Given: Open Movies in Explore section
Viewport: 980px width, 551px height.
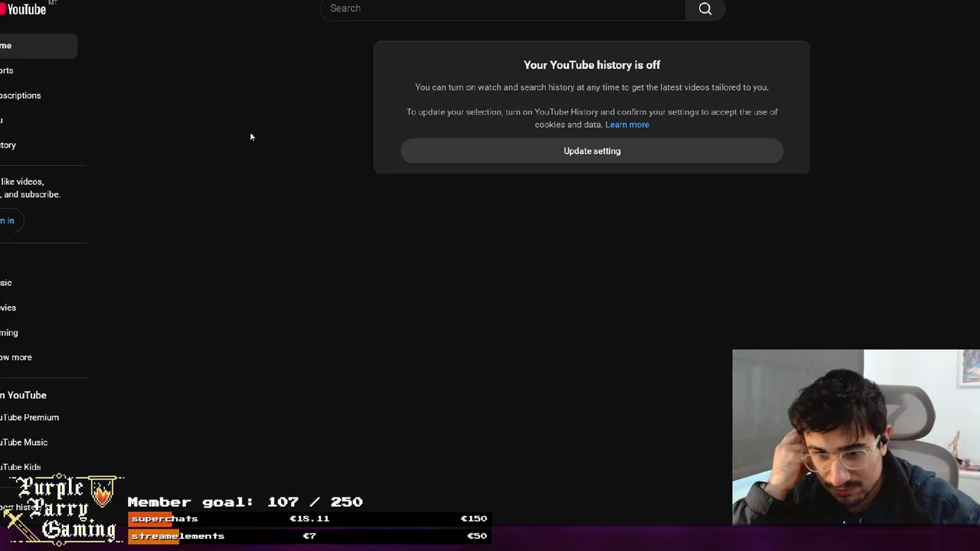Looking at the screenshot, I should click(x=8, y=308).
